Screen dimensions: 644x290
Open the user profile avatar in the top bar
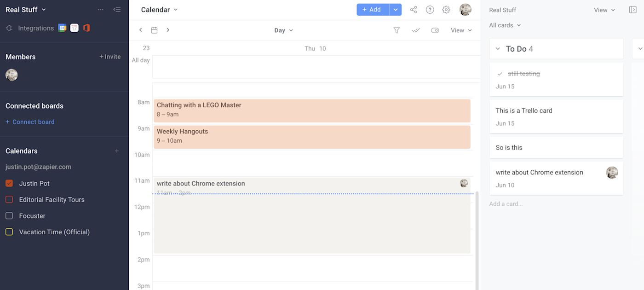466,10
